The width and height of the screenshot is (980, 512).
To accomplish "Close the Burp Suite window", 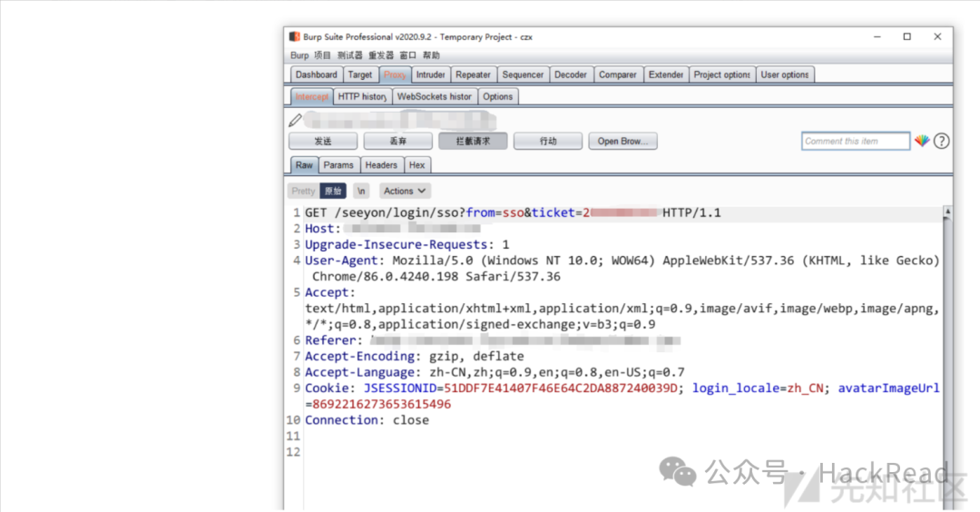I will (937, 37).
